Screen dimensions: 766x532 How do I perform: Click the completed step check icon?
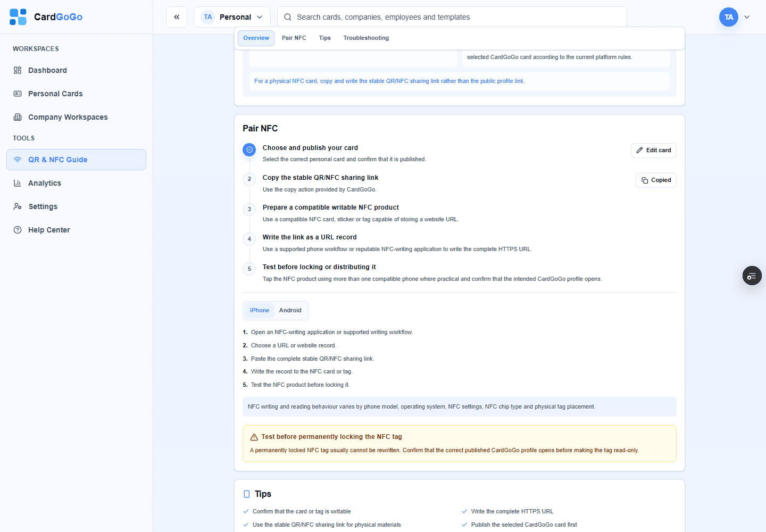point(249,150)
